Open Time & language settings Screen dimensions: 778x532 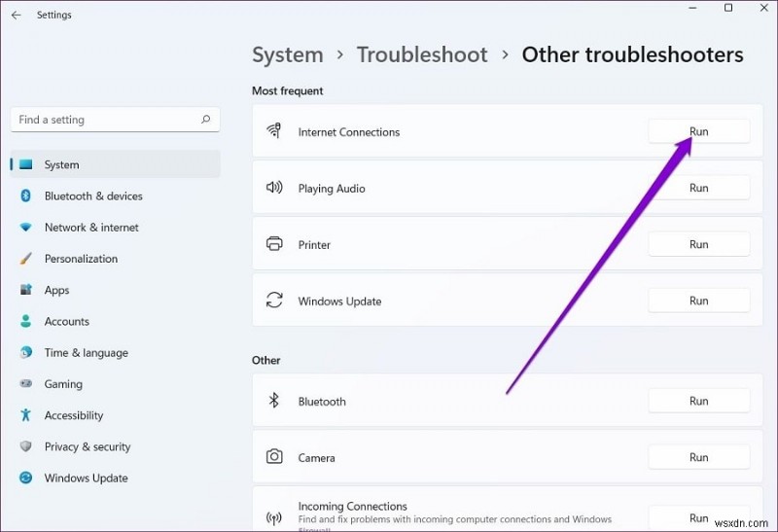tap(115, 352)
